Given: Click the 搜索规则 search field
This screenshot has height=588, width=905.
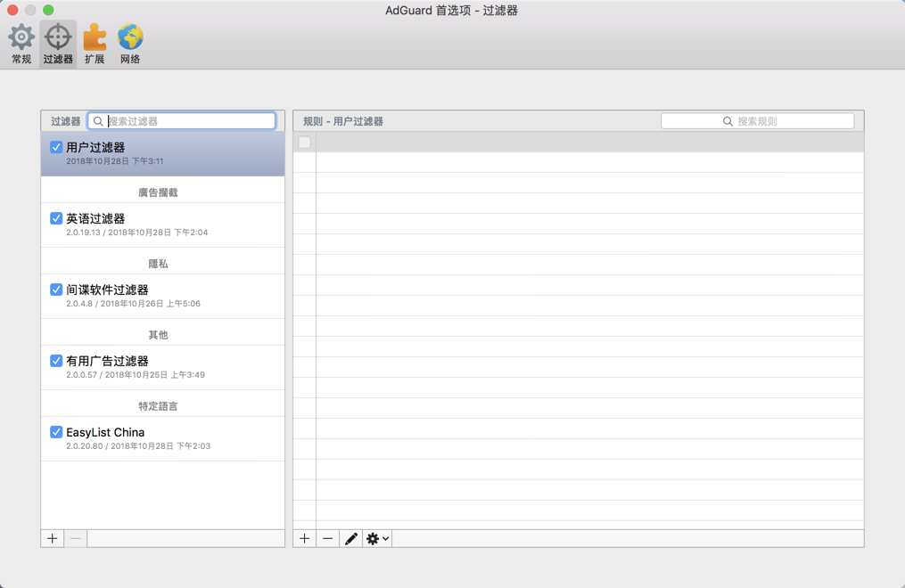Looking at the screenshot, I should coord(758,120).
